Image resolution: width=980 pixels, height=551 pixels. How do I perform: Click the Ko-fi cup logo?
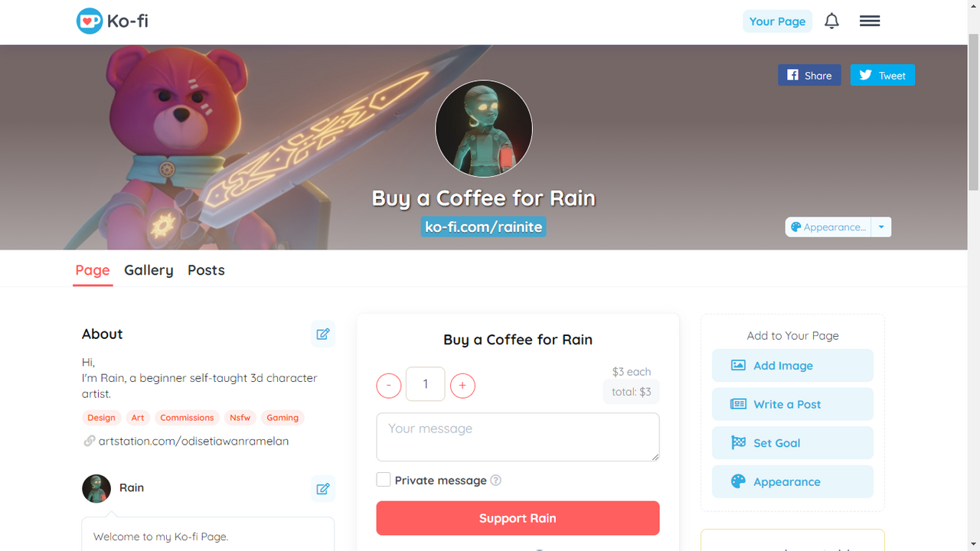pos(90,21)
